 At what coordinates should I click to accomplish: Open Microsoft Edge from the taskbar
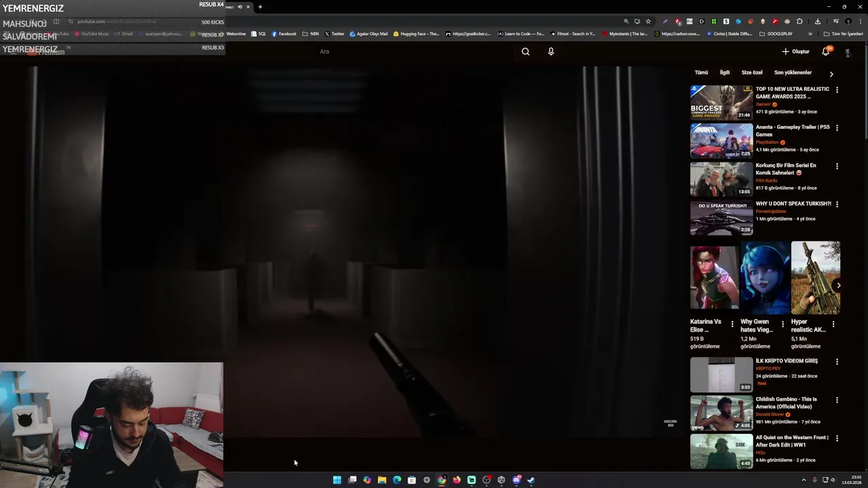tap(397, 480)
